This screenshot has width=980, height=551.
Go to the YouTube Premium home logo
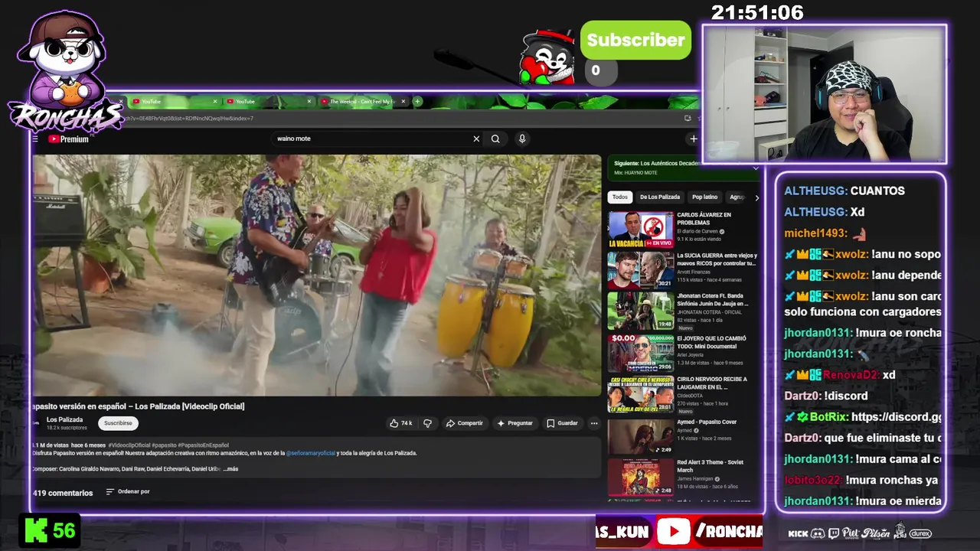click(69, 139)
